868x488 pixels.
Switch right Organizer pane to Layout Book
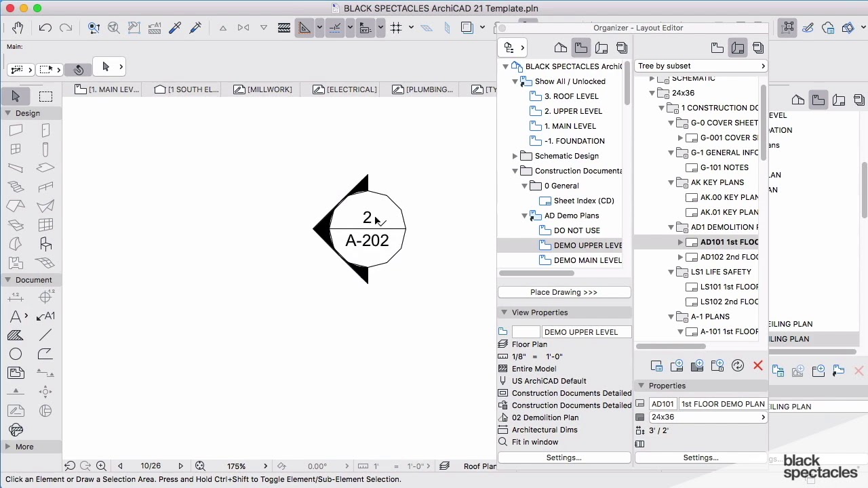coord(738,47)
